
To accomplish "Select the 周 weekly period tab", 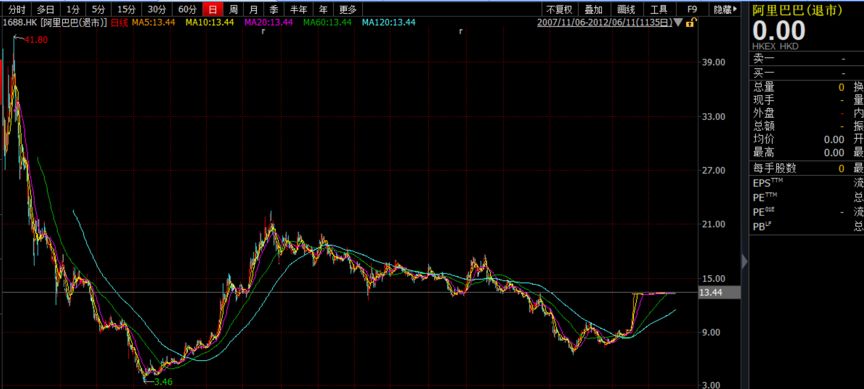I will (x=234, y=9).
